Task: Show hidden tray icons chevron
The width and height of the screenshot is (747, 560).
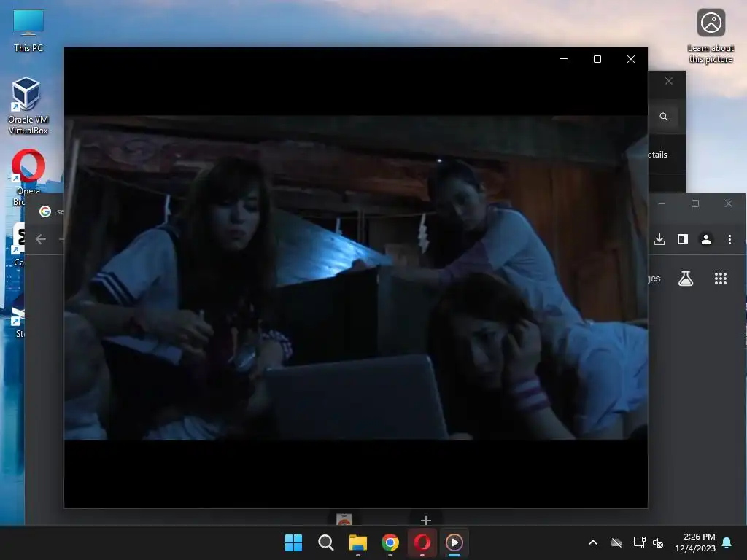Action: (x=593, y=542)
